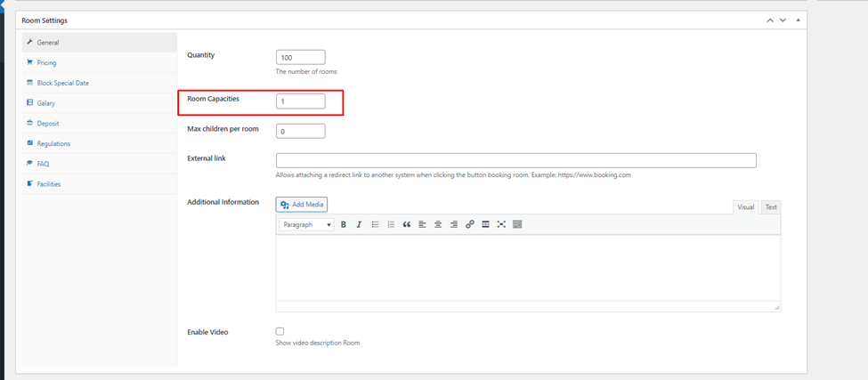Center align the text
Viewport: 868px width, 380px height.
click(438, 225)
